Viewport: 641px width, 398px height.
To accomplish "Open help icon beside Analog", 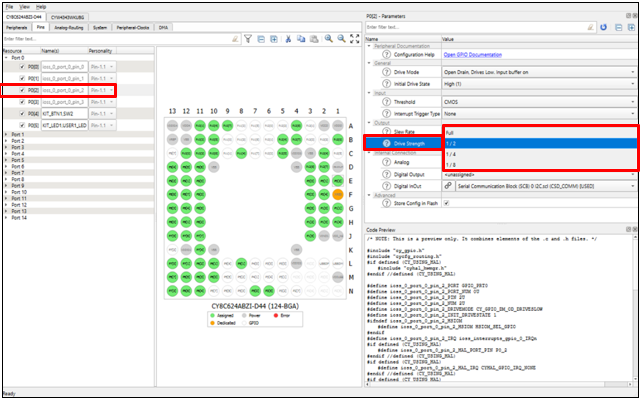I will pyautogui.click(x=386, y=162).
